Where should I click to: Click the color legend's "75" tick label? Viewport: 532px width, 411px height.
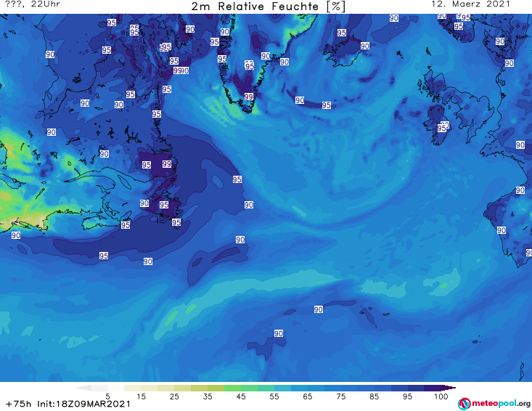pyautogui.click(x=340, y=396)
